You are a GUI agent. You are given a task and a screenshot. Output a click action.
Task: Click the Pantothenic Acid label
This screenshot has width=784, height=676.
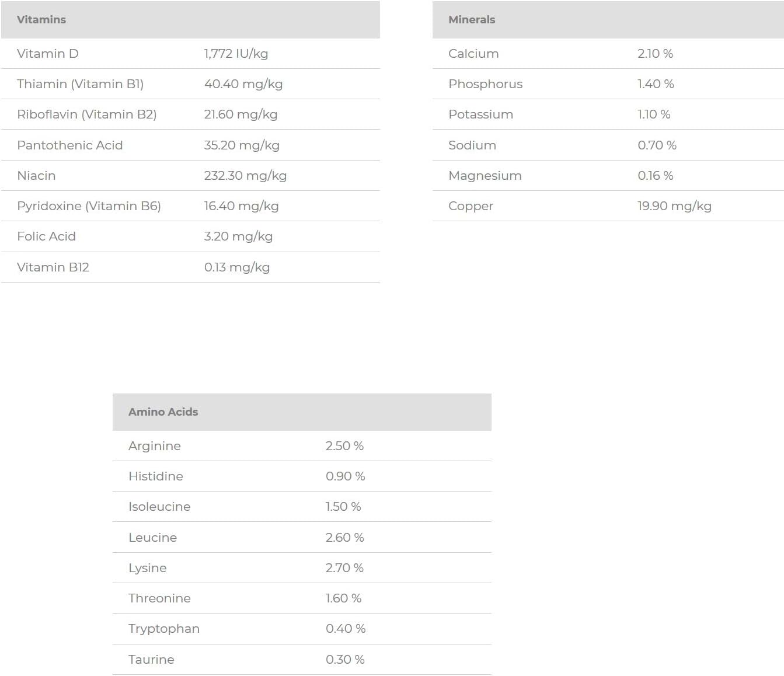70,145
